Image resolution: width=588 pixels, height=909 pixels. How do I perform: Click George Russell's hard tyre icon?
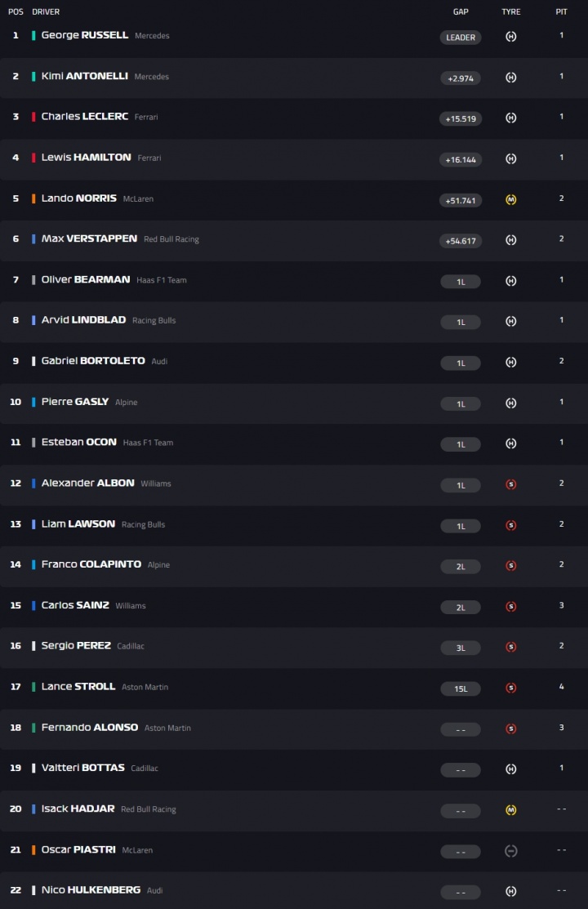tap(511, 37)
